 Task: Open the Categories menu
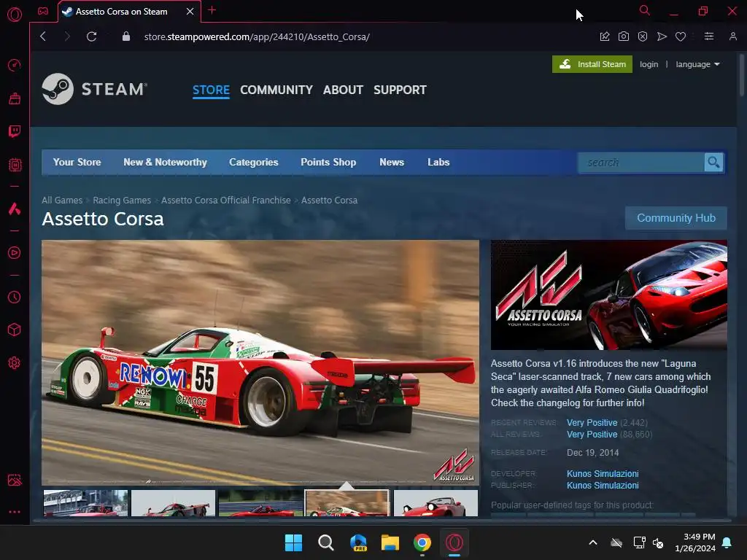click(253, 163)
